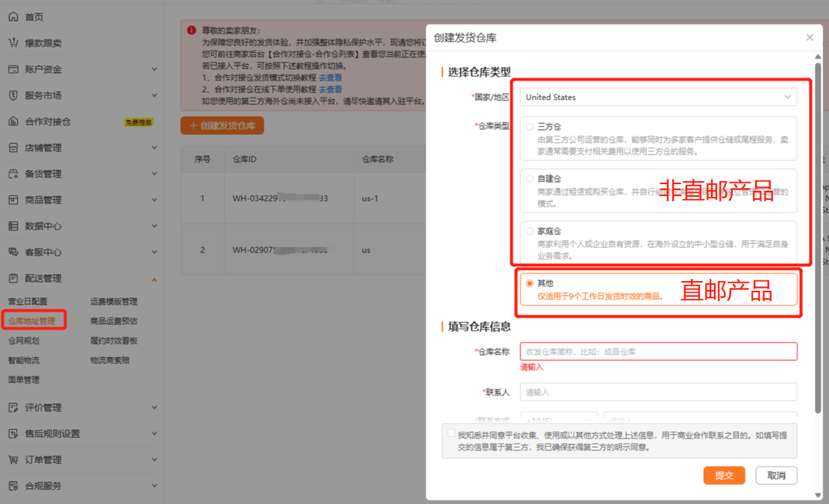Click the 首页 home icon in sidebar

pyautogui.click(x=13, y=16)
